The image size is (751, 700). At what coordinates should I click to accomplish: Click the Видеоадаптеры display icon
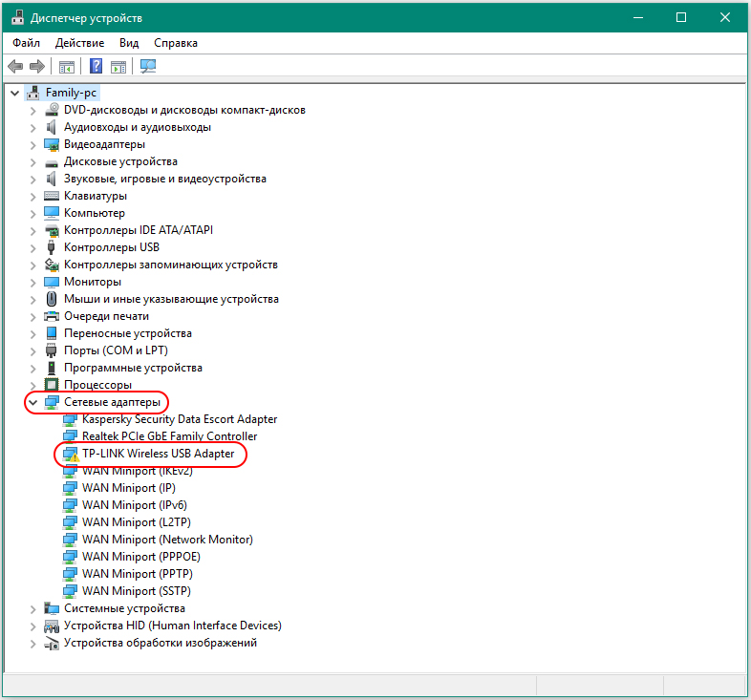pyautogui.click(x=52, y=144)
